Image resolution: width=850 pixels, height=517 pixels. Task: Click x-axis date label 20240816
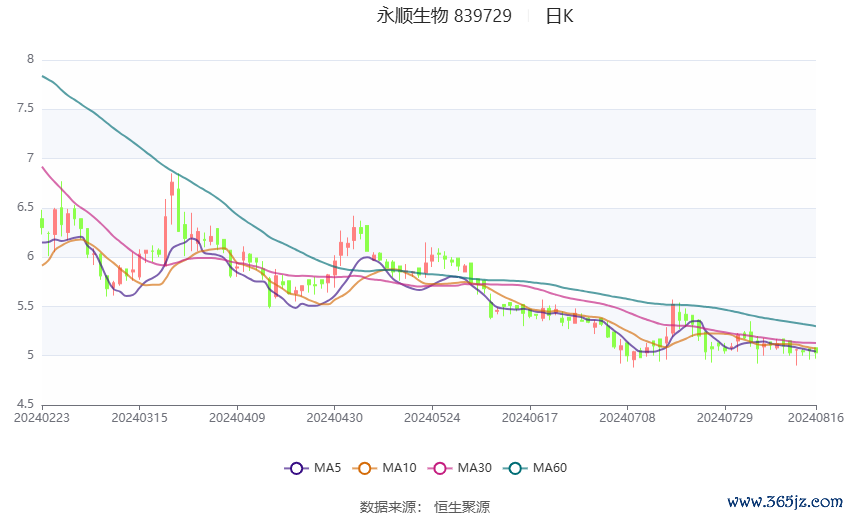(816, 418)
